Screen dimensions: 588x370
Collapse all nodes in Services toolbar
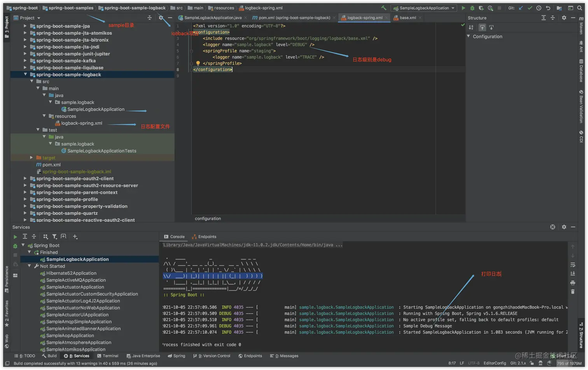tap(34, 237)
